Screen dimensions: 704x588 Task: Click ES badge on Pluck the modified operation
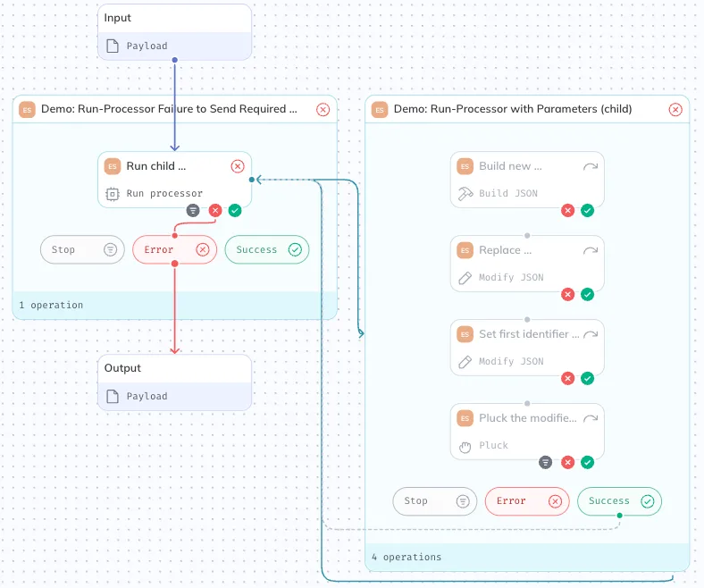[465, 418]
